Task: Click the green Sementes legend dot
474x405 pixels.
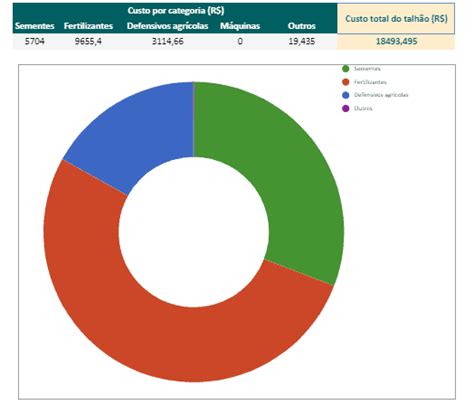Action: (x=346, y=69)
